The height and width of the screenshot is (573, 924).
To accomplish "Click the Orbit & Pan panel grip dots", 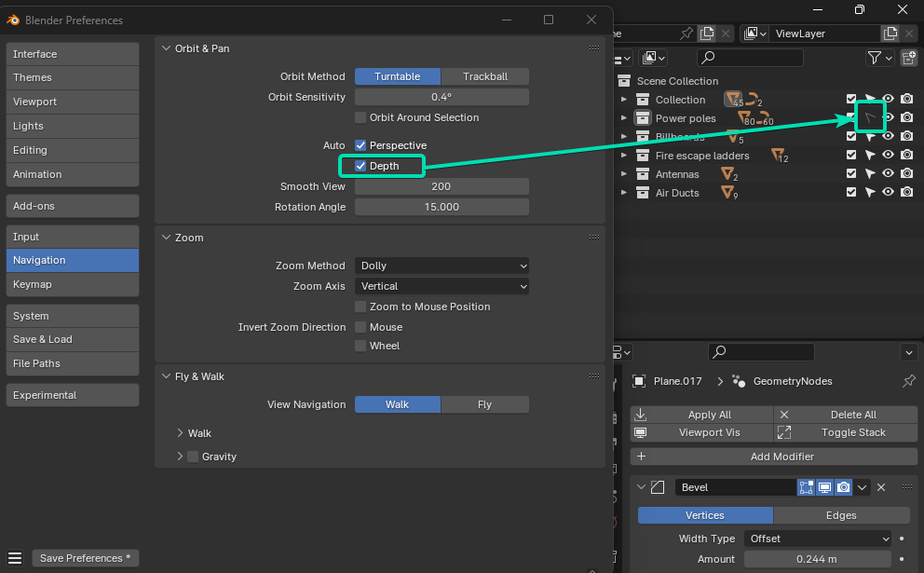I will coord(594,48).
